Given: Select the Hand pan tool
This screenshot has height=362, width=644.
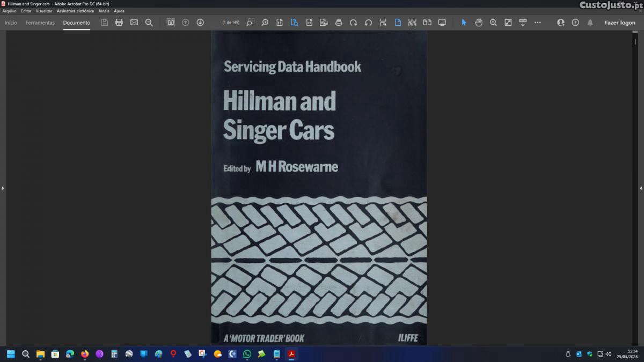Looking at the screenshot, I should click(479, 23).
